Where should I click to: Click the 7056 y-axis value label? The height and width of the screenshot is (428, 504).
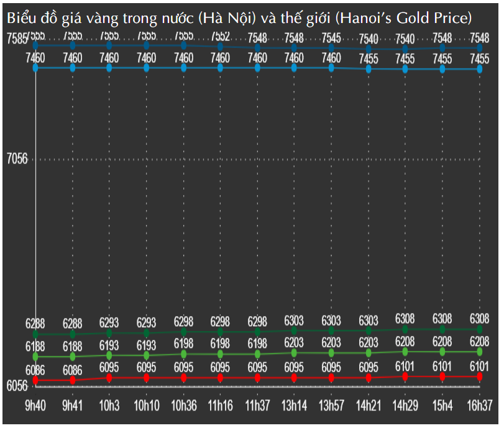pyautogui.click(x=17, y=159)
